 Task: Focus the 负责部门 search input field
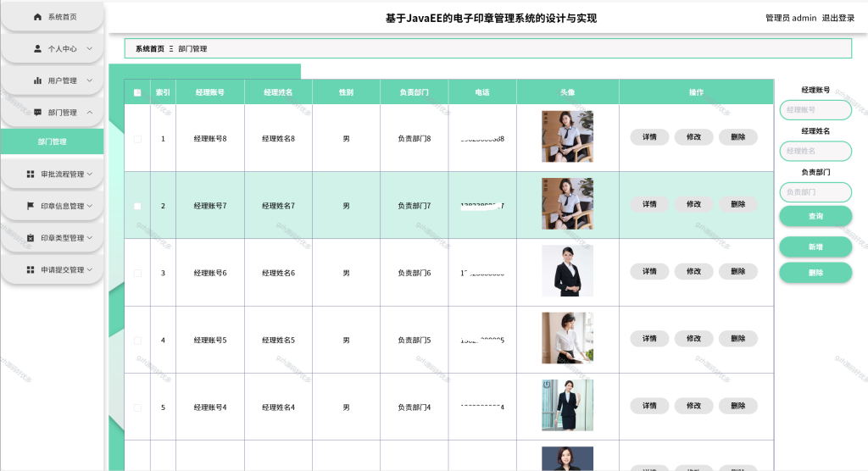(x=815, y=192)
